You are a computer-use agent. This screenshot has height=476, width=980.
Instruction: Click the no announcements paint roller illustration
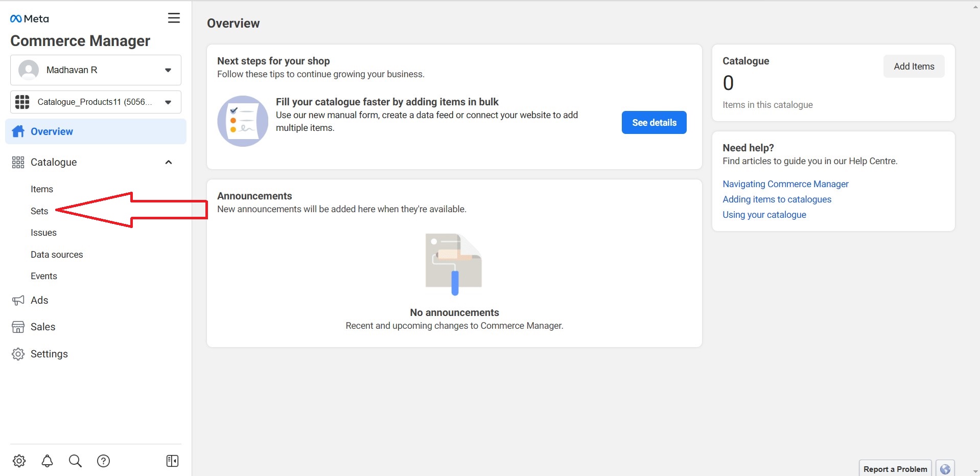click(x=454, y=264)
